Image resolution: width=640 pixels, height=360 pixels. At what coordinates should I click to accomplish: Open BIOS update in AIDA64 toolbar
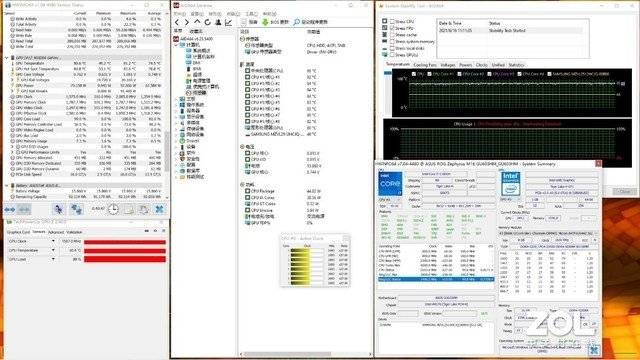[275, 22]
